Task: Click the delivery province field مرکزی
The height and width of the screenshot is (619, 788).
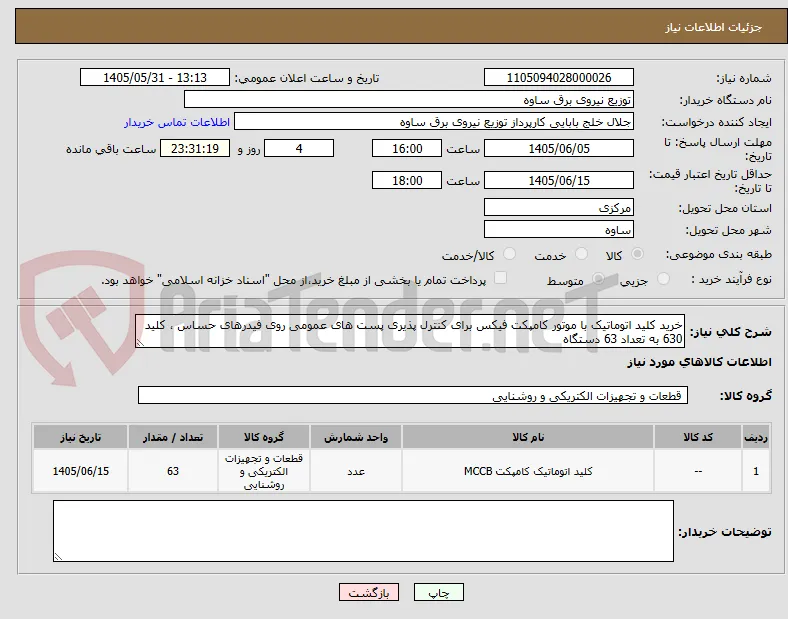Action: [x=559, y=208]
